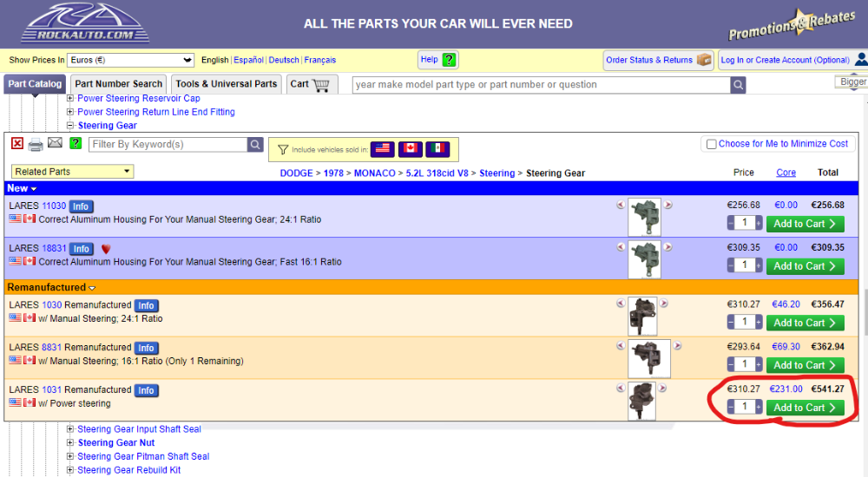Click Log In or Create Account
Viewport: 868px width, 477px height.
point(792,60)
